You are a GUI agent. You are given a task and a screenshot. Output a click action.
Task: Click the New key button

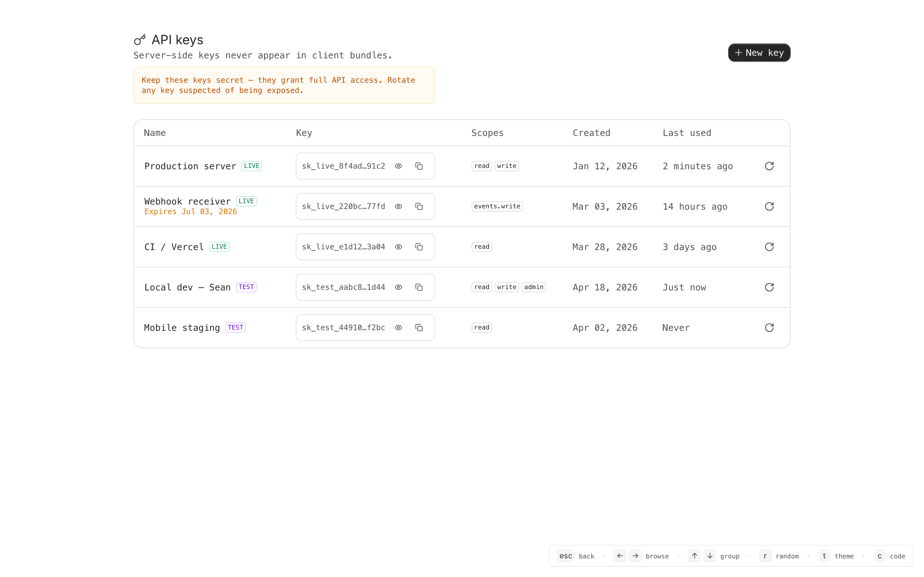(x=759, y=53)
